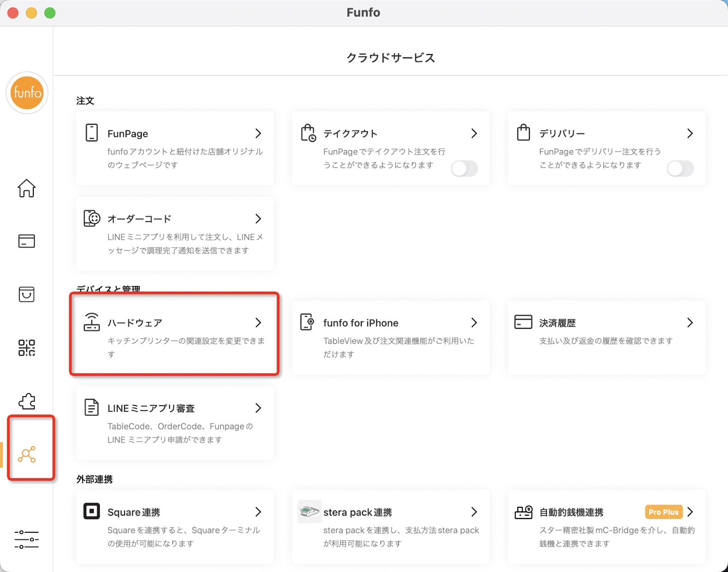Open the テイクアウト title
The width and height of the screenshot is (728, 572).
coord(350,134)
